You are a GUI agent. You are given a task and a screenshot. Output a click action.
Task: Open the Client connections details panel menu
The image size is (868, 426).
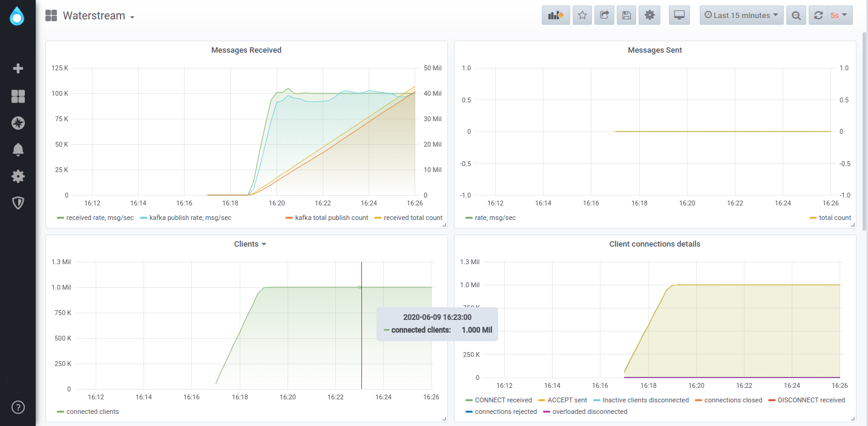[655, 244]
